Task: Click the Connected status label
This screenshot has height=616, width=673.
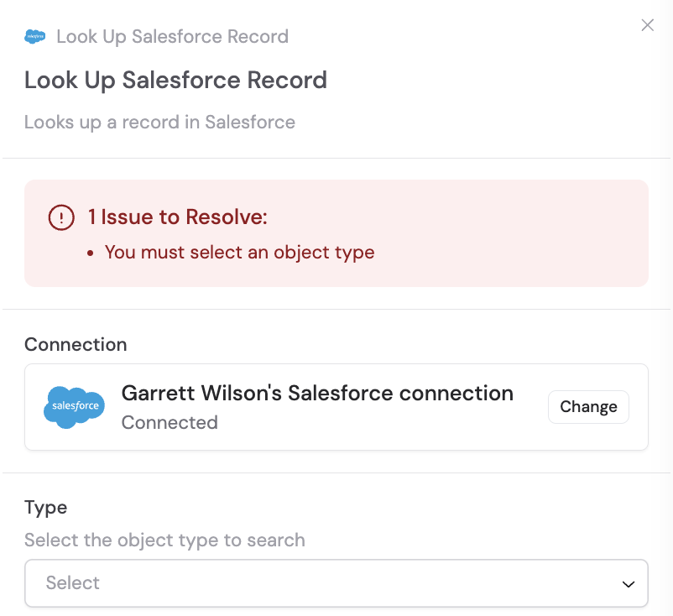Action: click(x=170, y=423)
